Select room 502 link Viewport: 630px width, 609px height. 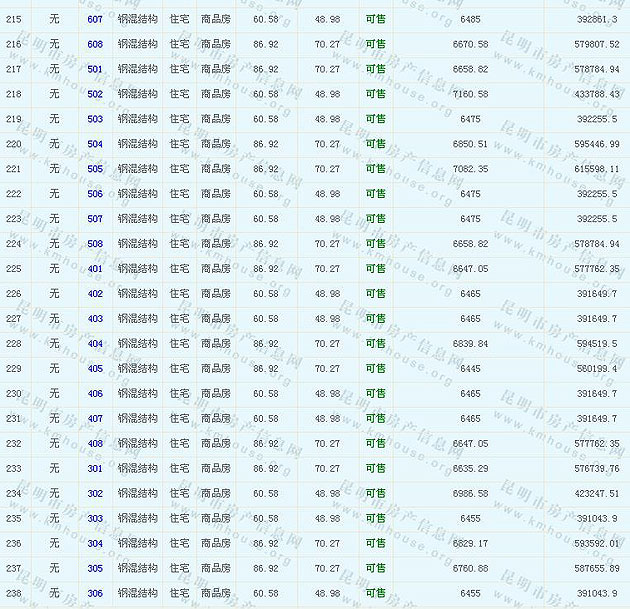95,95
